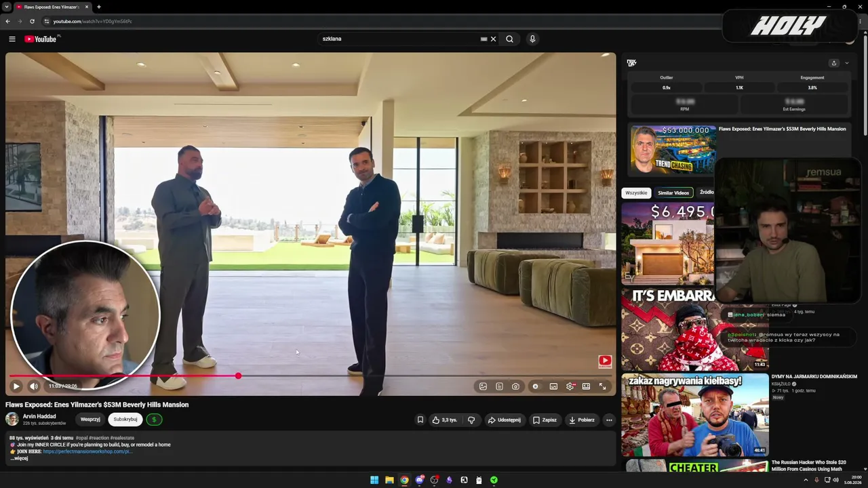The height and width of the screenshot is (488, 868).
Task: Expand description with "...więcej"
Action: point(19,458)
